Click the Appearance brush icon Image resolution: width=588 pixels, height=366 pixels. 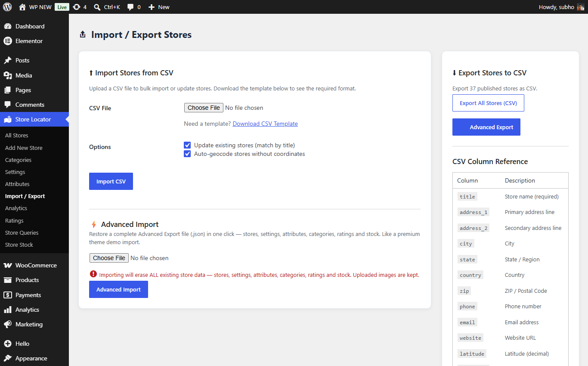point(8,358)
